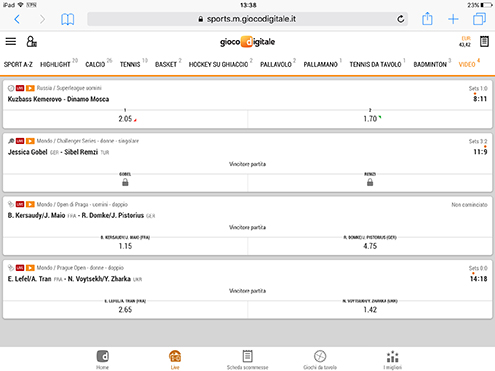Viewport: 495px width, 371px height.
Task: Add a new Safari tab with plus
Action: coord(453,19)
